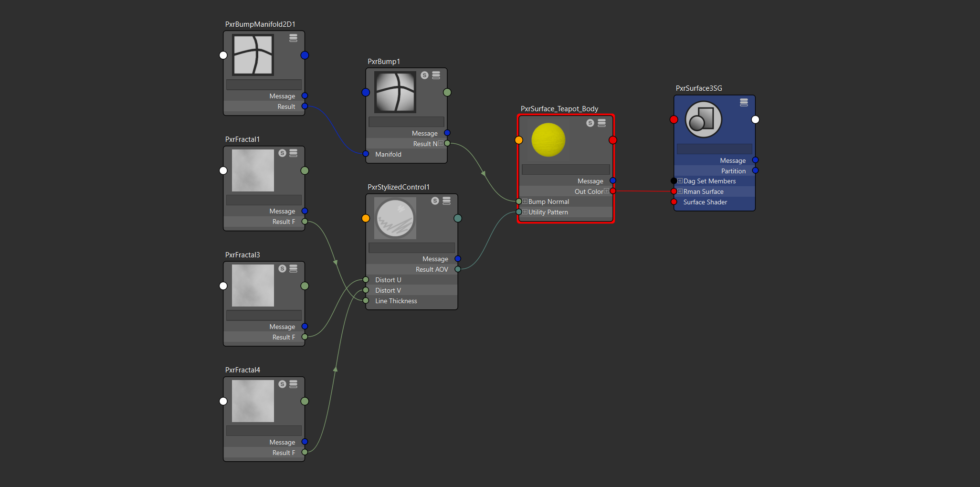The width and height of the screenshot is (980, 487).
Task: Toggle swatch rendering on PxrBump1 node
Action: [423, 75]
